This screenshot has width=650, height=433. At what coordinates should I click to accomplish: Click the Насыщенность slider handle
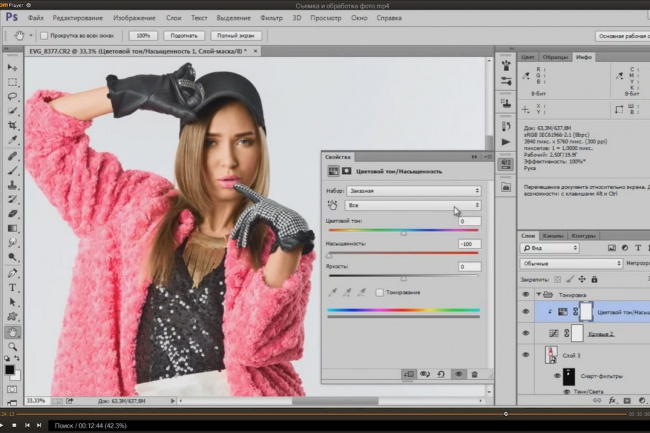point(329,255)
